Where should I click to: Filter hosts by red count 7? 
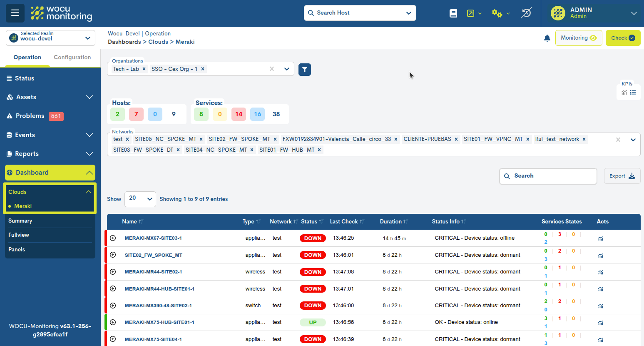click(136, 114)
